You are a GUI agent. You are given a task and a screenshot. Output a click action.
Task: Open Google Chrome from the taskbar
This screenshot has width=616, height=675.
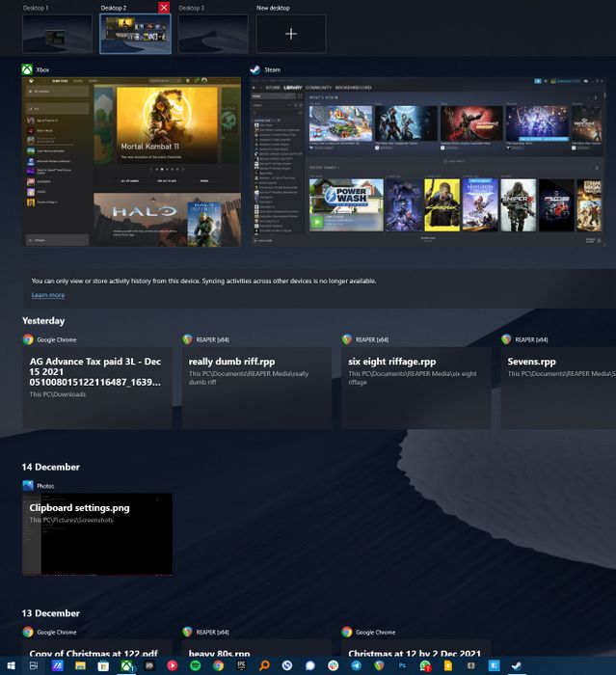[218, 665]
